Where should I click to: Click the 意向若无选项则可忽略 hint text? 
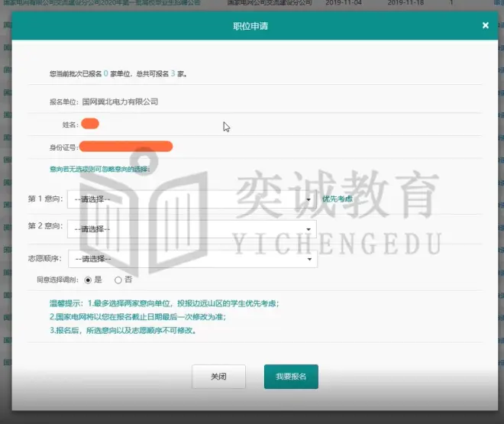pyautogui.click(x=99, y=168)
